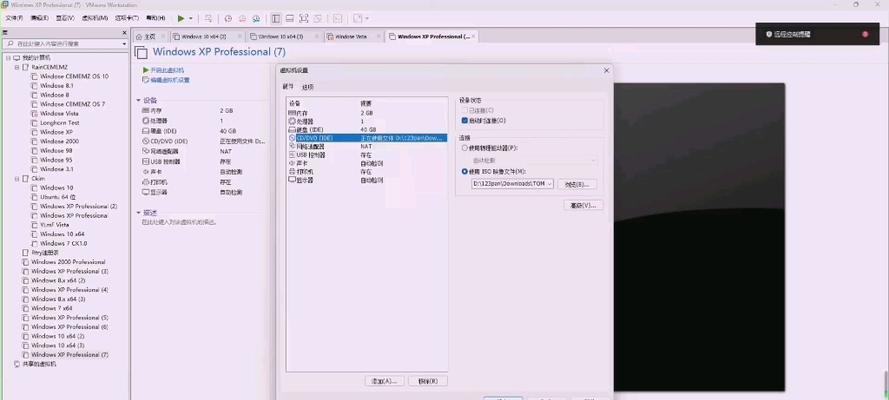889x400 pixels.
Task: Select Windose 8.1 in the library tree
Action: click(x=57, y=86)
